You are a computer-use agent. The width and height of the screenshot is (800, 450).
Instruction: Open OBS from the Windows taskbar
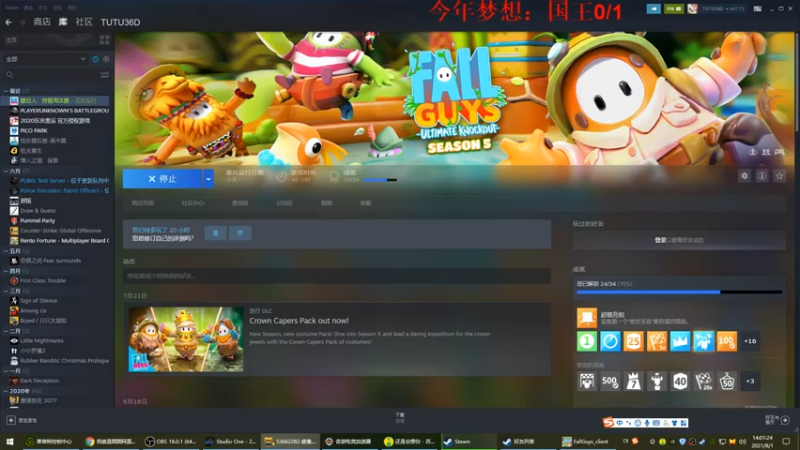pyautogui.click(x=171, y=441)
